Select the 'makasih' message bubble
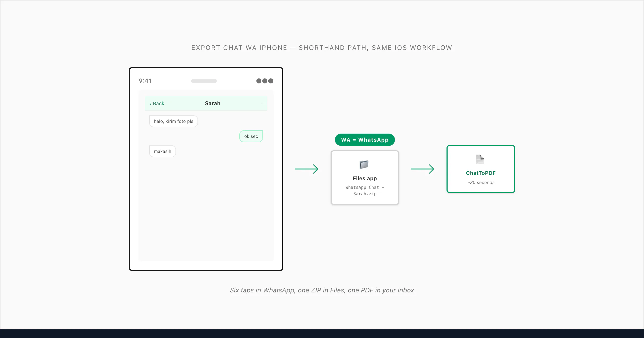Image resolution: width=644 pixels, height=338 pixels. (x=163, y=151)
